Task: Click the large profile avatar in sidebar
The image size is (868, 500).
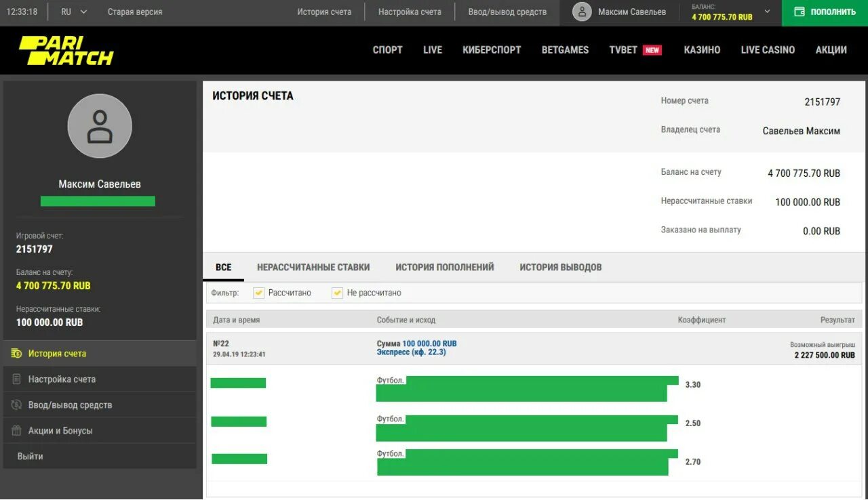Action: coord(100,126)
